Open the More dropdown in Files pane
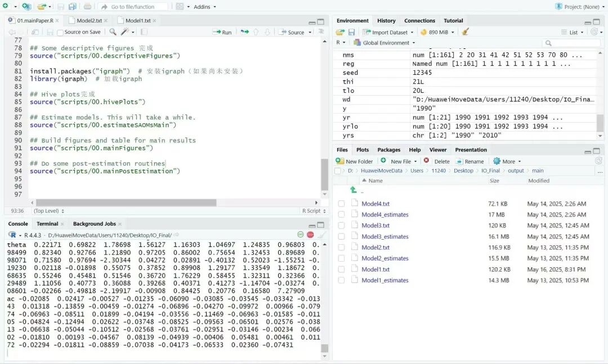Screen dimensions: 608x364 [x=507, y=161]
